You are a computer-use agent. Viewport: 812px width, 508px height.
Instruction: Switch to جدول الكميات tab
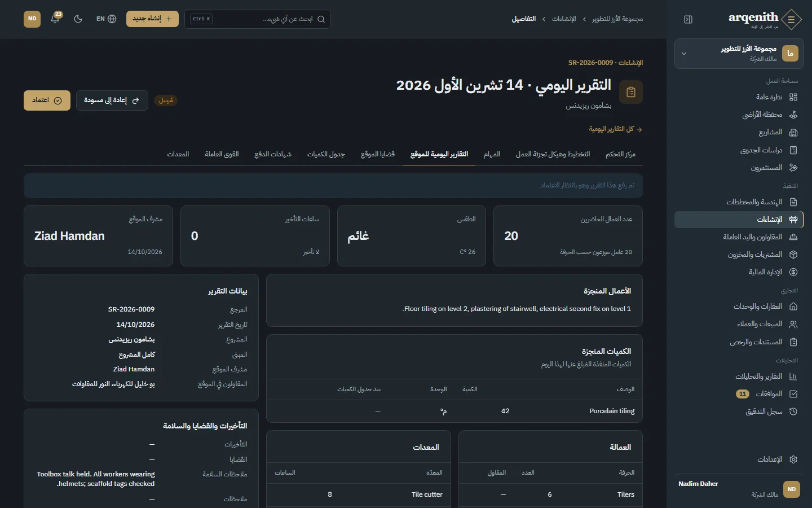[326, 154]
